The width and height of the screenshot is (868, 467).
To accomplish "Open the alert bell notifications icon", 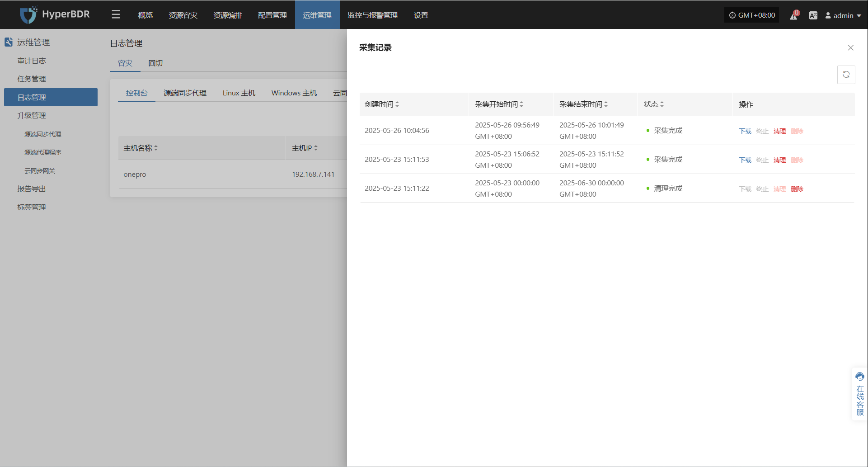I will pyautogui.click(x=794, y=15).
